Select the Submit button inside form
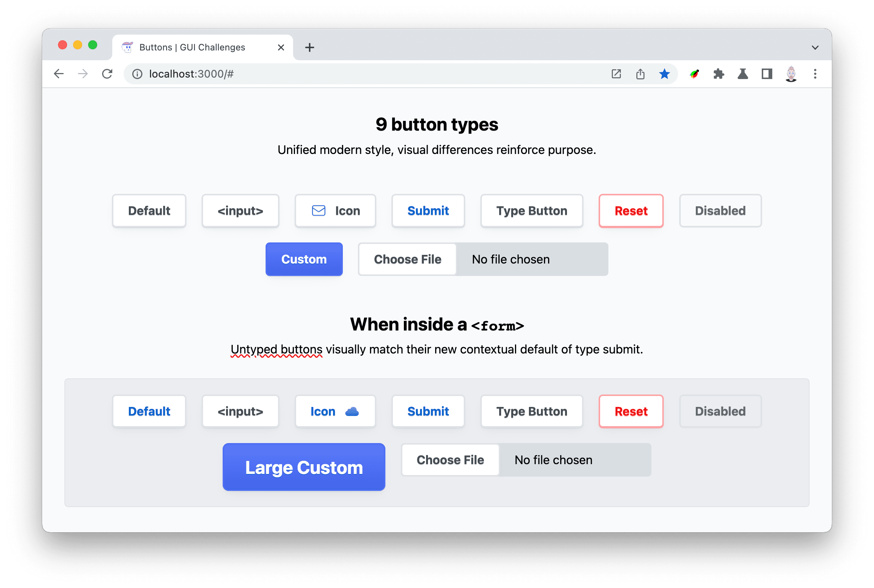 (x=428, y=411)
